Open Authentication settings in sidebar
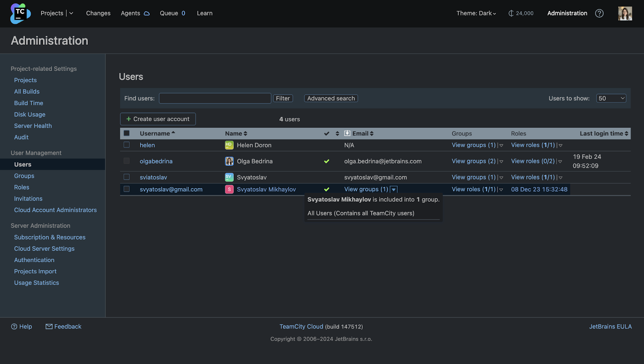 (x=34, y=260)
